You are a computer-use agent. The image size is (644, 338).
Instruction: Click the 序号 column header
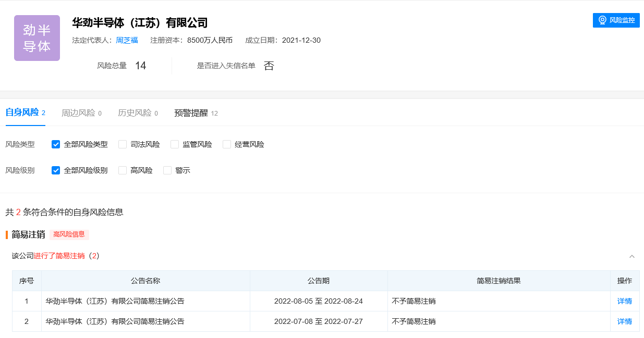27,281
